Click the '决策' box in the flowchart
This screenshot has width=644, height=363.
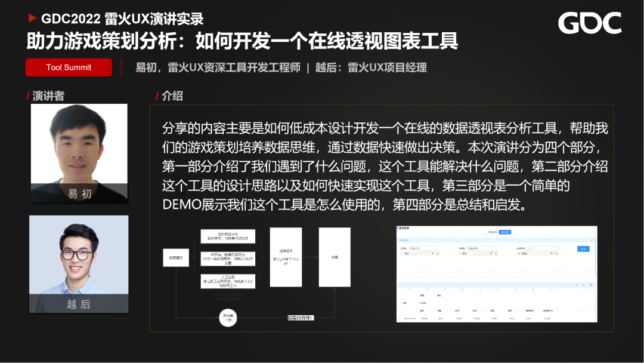click(x=335, y=257)
